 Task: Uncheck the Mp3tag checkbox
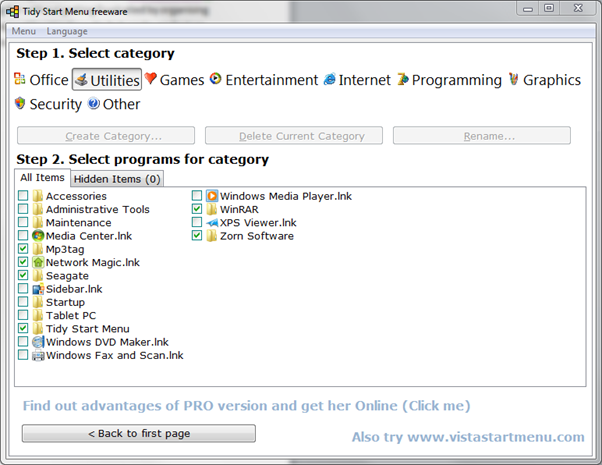[23, 248]
